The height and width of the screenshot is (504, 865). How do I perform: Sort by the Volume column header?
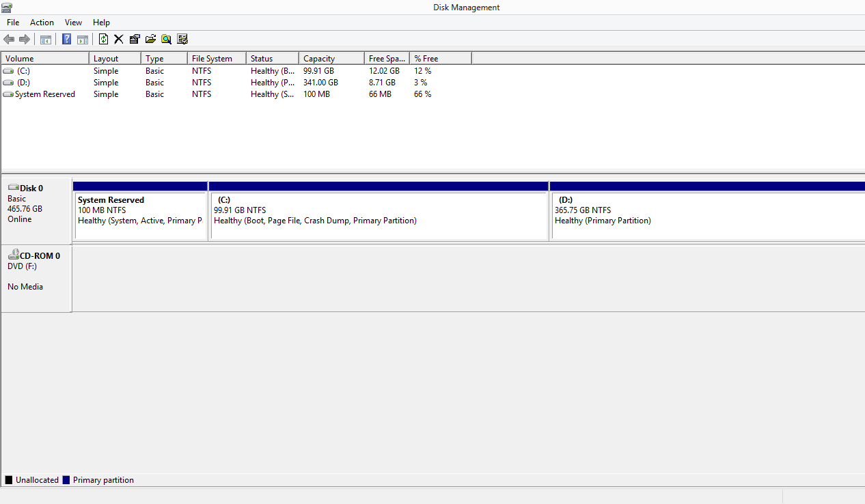[45, 59]
